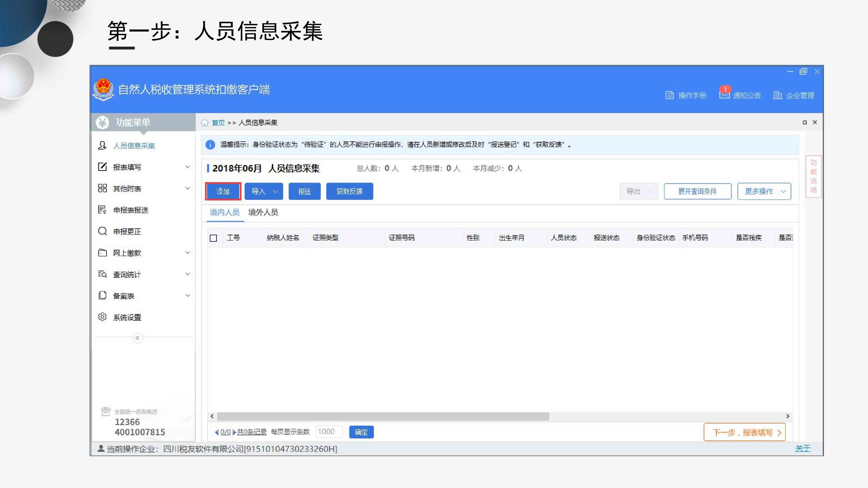Click the 添加 button
This screenshot has height=488, width=868.
point(223,191)
